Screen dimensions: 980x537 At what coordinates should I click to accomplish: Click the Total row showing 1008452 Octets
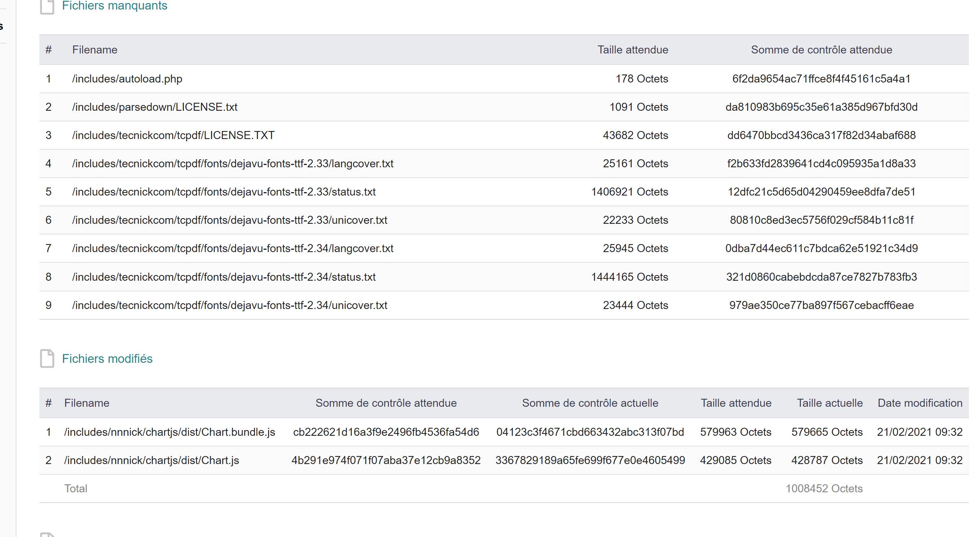click(382, 488)
